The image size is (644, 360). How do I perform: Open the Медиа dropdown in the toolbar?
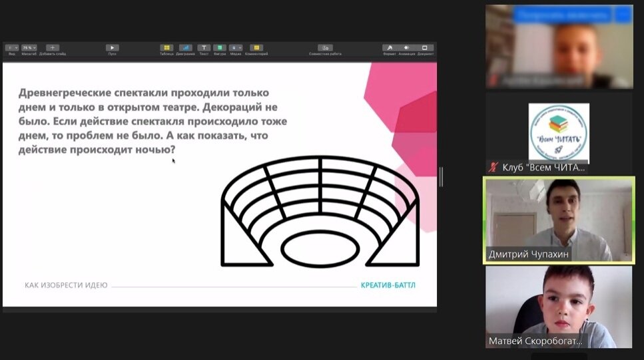(236, 48)
